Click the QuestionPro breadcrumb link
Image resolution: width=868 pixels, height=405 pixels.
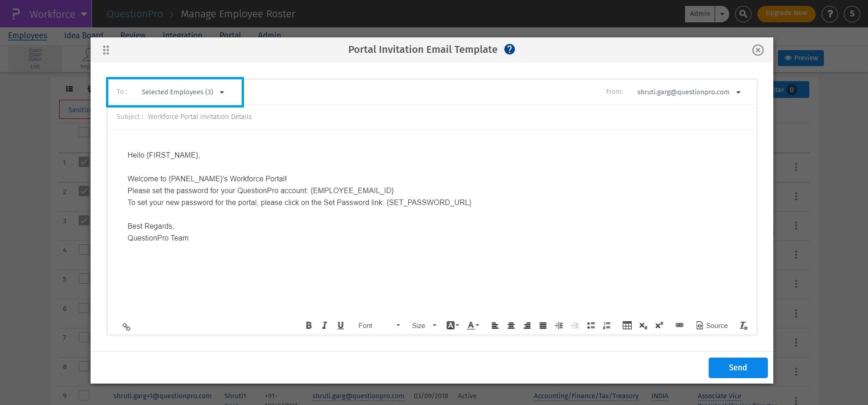click(x=135, y=14)
